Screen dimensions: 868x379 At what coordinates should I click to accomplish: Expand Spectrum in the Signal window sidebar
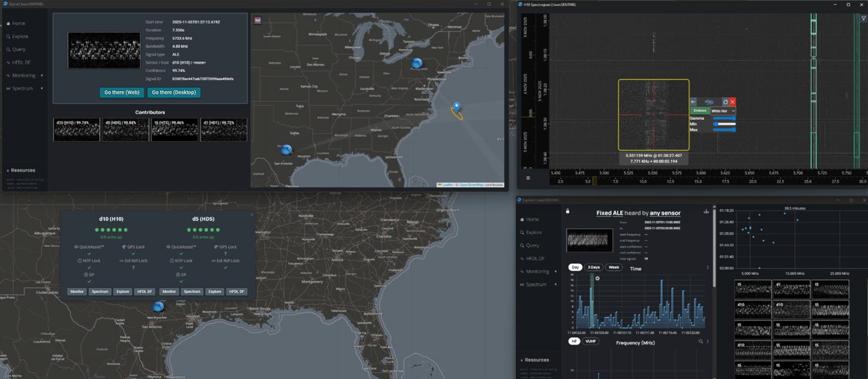point(25,88)
